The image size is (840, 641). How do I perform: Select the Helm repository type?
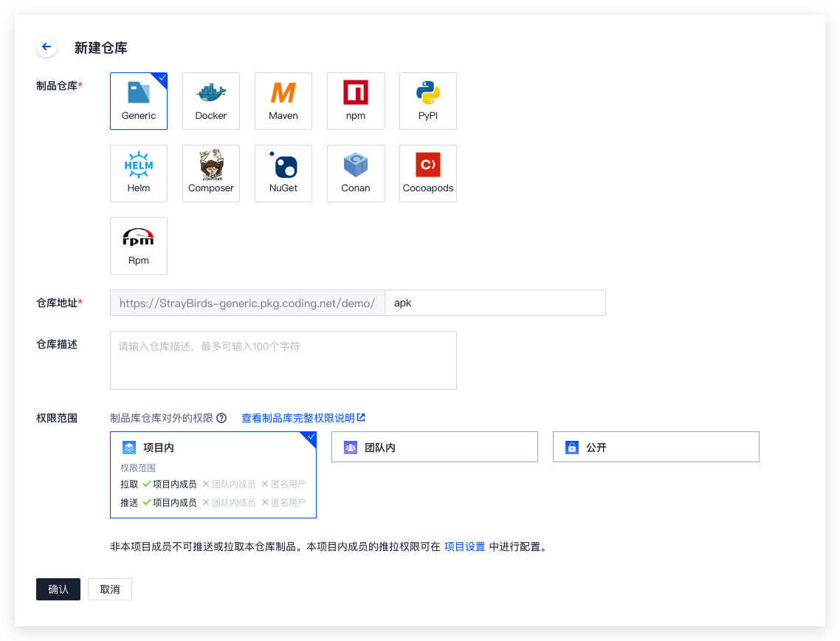tap(139, 174)
